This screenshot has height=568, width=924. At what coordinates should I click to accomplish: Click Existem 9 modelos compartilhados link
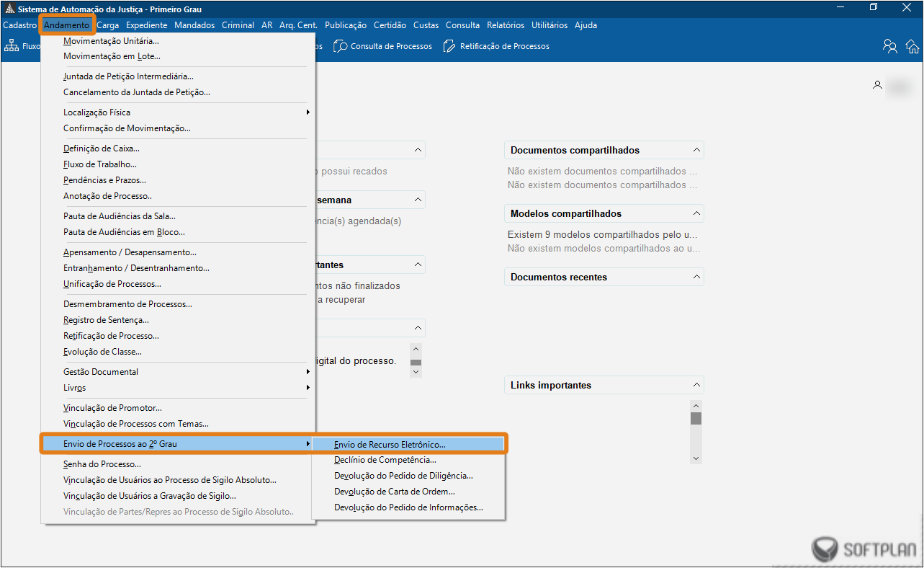(x=602, y=235)
